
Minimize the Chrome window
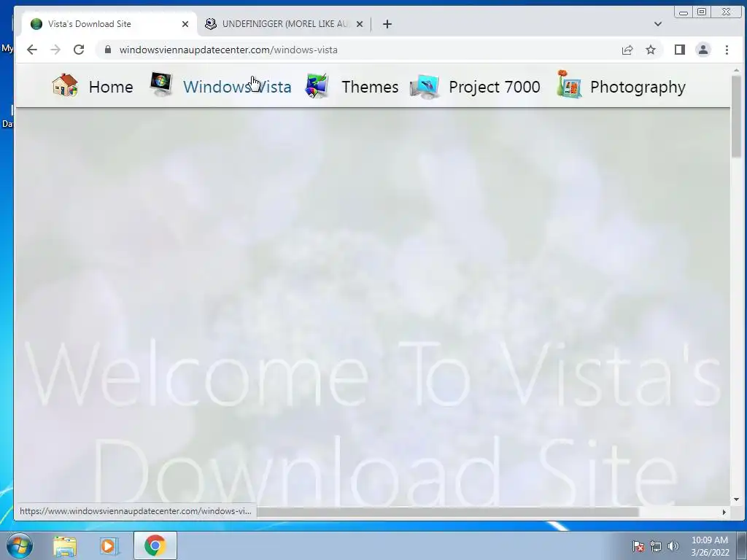pos(684,12)
